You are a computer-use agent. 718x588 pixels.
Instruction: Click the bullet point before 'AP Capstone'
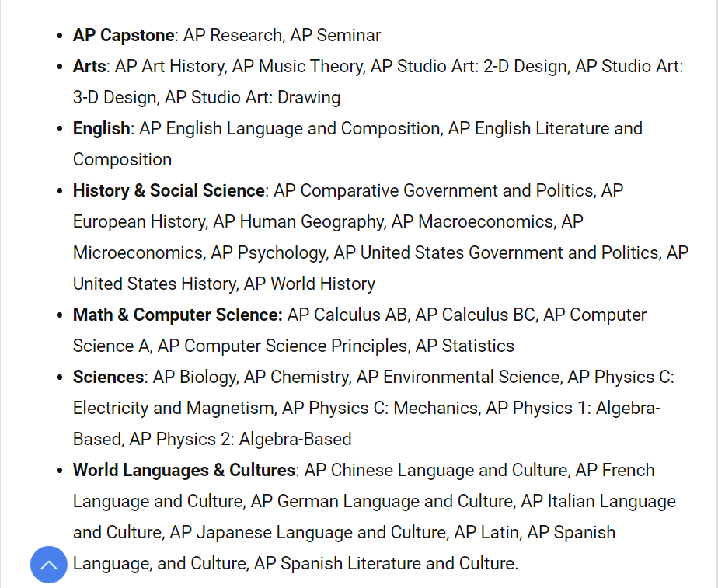(x=59, y=36)
